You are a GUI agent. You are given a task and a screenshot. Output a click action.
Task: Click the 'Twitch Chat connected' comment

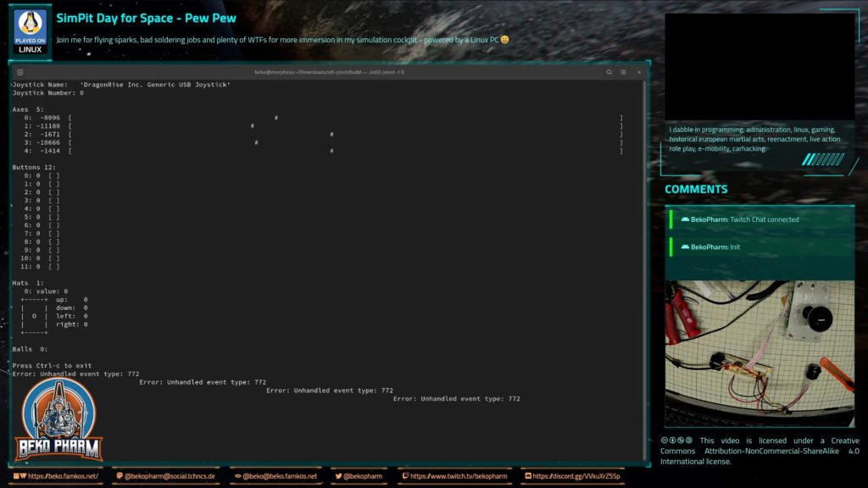(764, 219)
